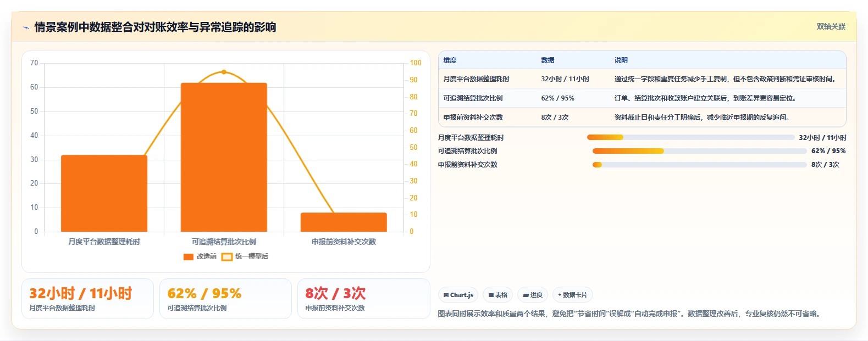Click the 申报前资料补交次数 progress bar
The width and height of the screenshot is (868, 341).
699,165
